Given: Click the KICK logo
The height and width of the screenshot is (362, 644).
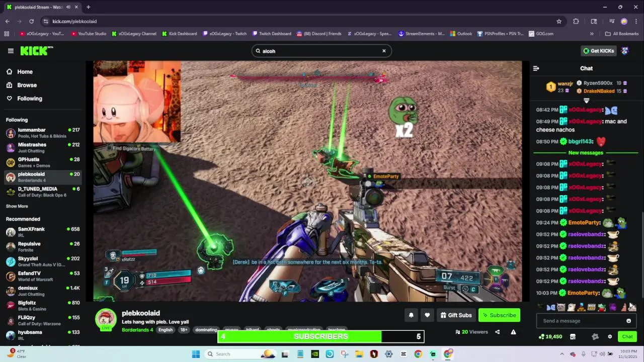Looking at the screenshot, I should point(36,51).
